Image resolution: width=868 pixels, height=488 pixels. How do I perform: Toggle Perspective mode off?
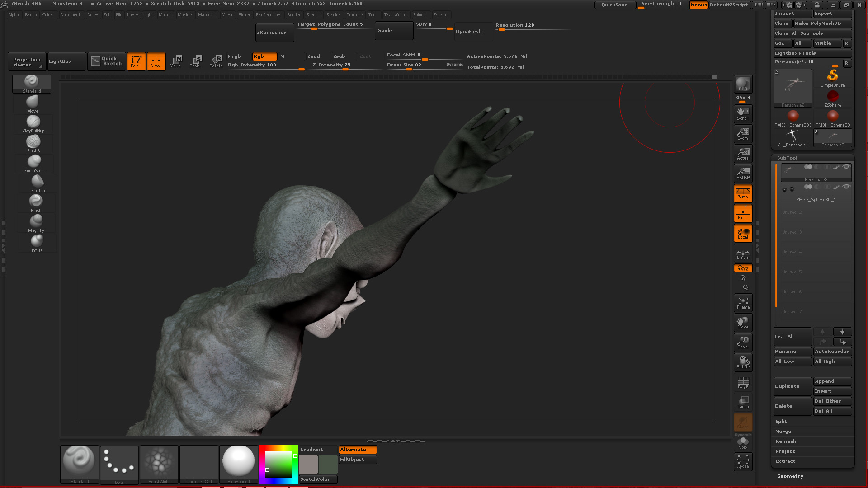[x=743, y=193]
